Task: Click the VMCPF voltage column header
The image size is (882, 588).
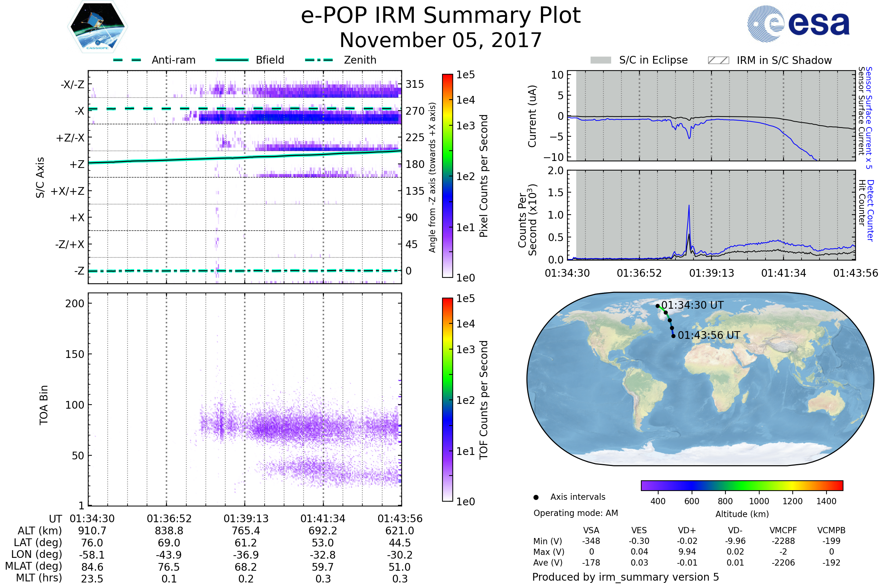Action: point(783,530)
